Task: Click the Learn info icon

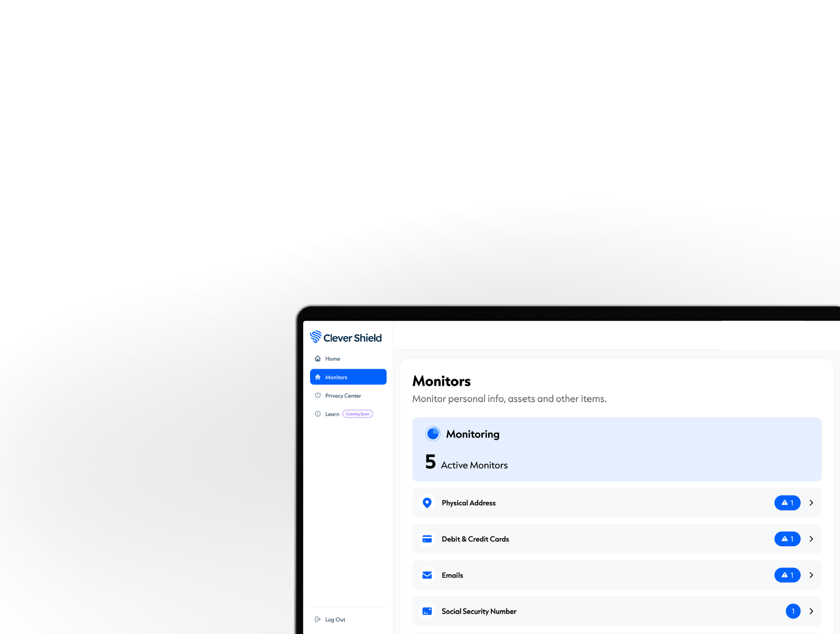Action: [x=318, y=414]
